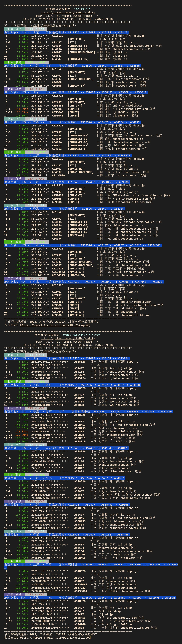Click the IP address 123.125.*.*

point(40,86)
